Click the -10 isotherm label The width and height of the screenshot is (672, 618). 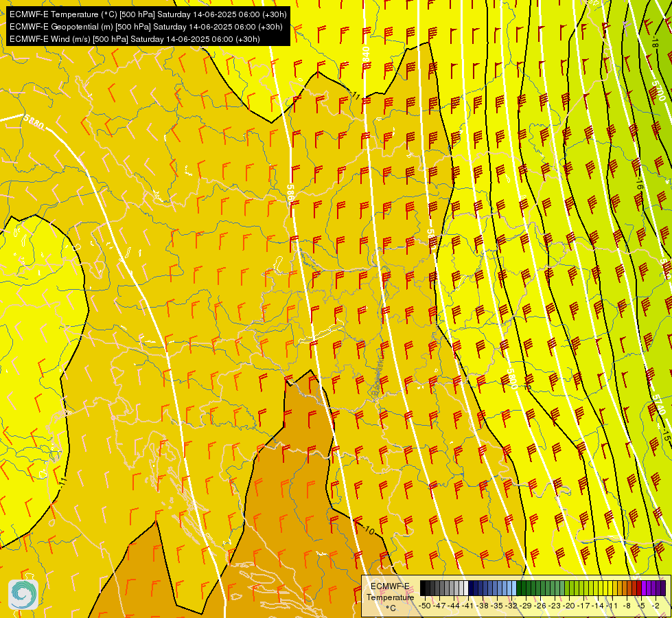pos(368,530)
